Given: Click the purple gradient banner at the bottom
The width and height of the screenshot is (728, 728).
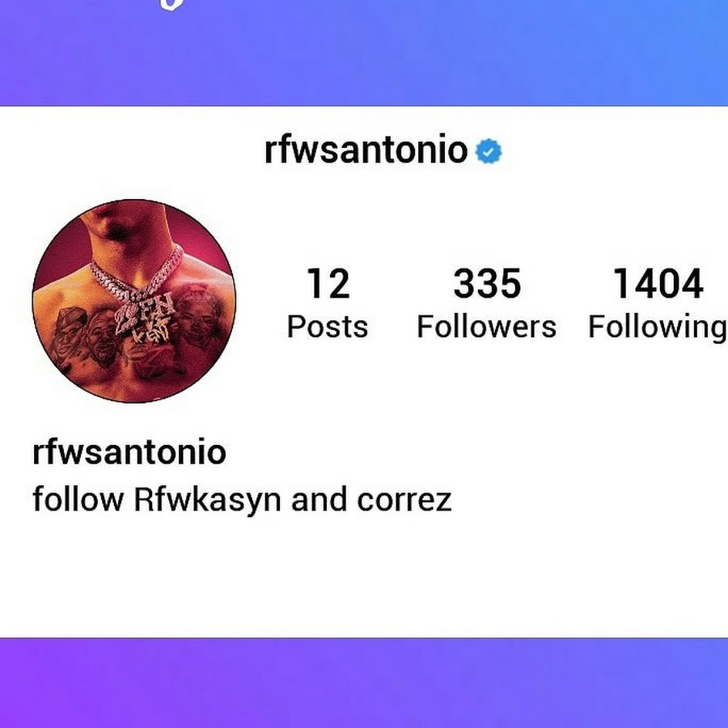Looking at the screenshot, I should click(x=364, y=683).
